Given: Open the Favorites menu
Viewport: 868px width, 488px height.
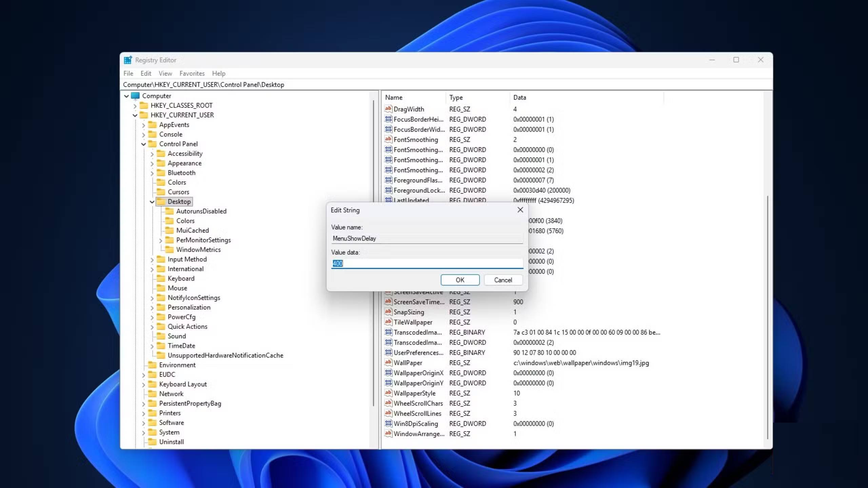Looking at the screenshot, I should click(x=192, y=73).
